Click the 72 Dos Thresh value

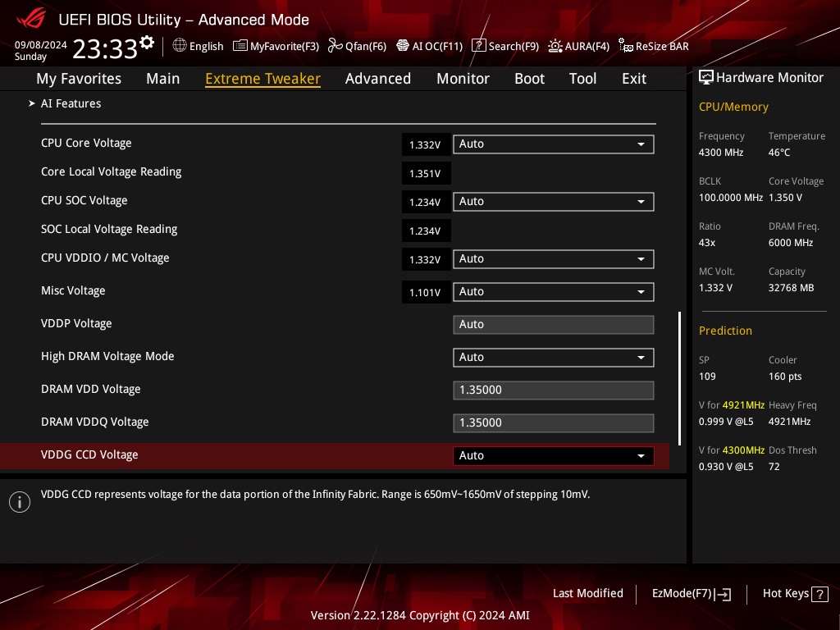click(774, 467)
